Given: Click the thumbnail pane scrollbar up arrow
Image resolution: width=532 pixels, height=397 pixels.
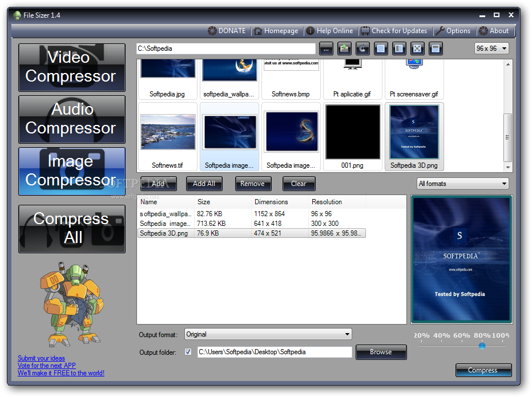Looking at the screenshot, I should [508, 64].
